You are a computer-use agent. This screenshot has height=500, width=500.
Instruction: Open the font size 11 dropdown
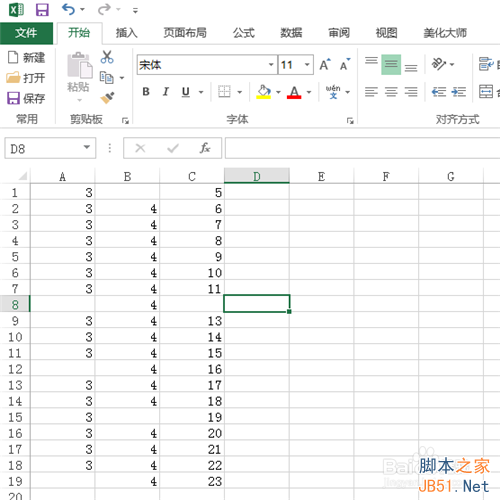coord(307,64)
